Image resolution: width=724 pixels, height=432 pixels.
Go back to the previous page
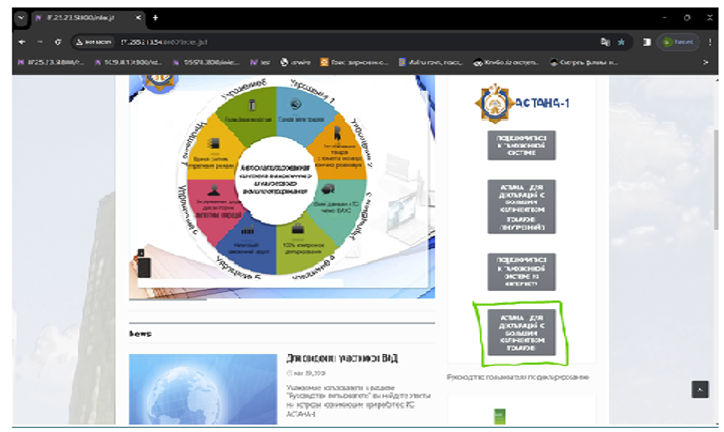22,42
